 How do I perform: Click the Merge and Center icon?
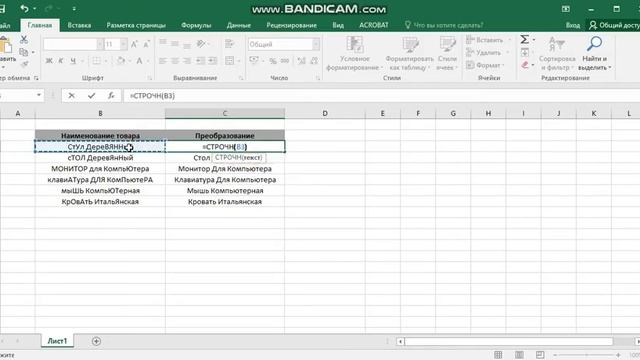(x=230, y=61)
